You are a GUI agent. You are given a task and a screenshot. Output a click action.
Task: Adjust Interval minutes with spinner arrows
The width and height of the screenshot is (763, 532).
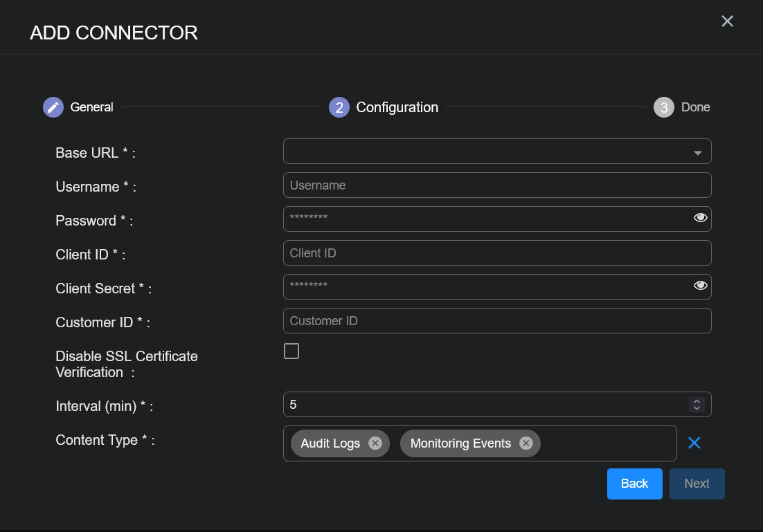[x=697, y=405]
